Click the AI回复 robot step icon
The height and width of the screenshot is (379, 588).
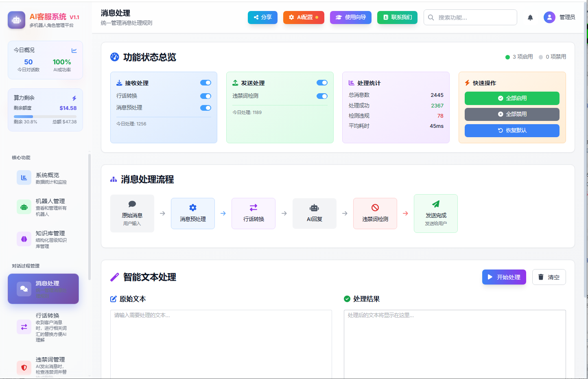coord(314,208)
